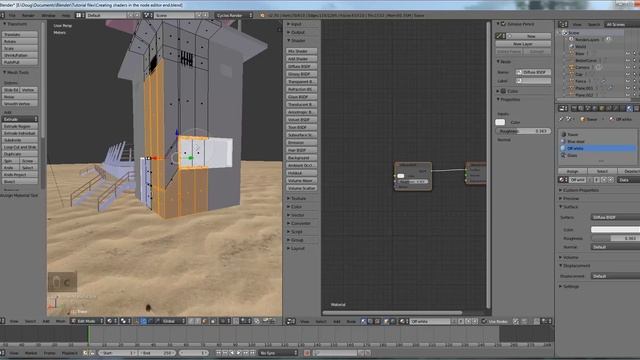Click the Color swatch in node Properties

click(500, 122)
